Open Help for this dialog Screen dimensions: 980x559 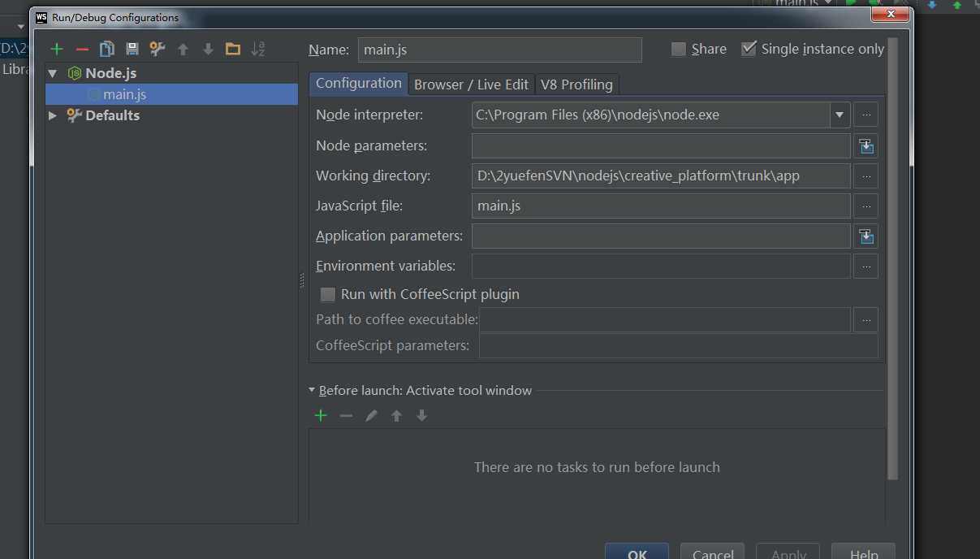coord(864,552)
